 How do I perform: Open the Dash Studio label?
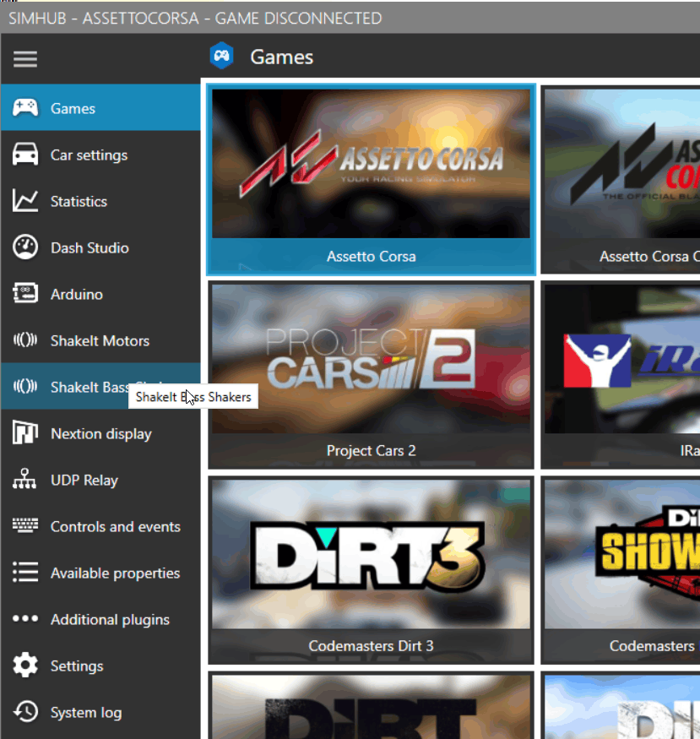[x=90, y=248]
